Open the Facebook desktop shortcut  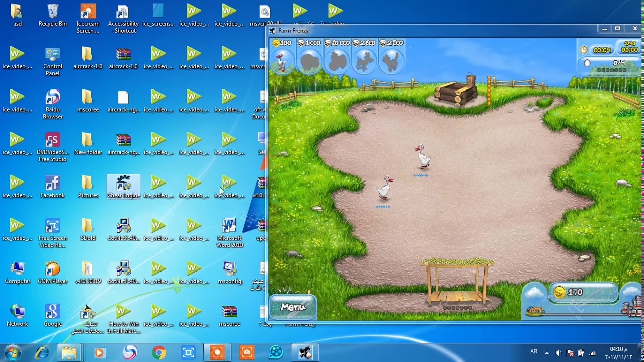53,187
